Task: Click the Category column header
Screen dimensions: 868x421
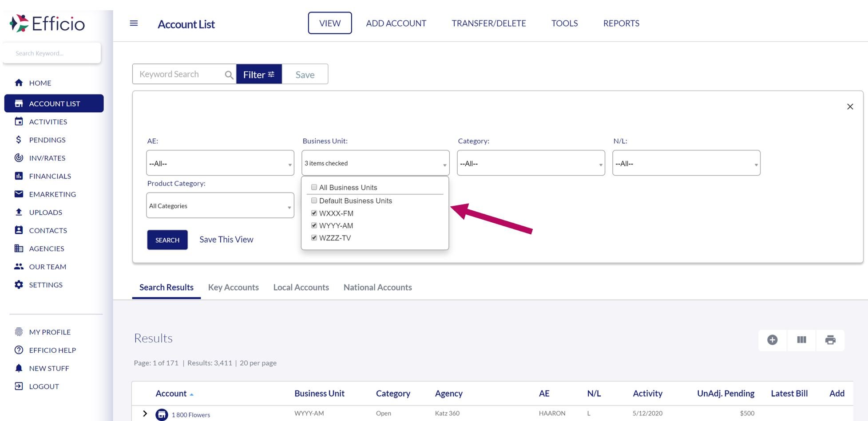Action: 393,393
